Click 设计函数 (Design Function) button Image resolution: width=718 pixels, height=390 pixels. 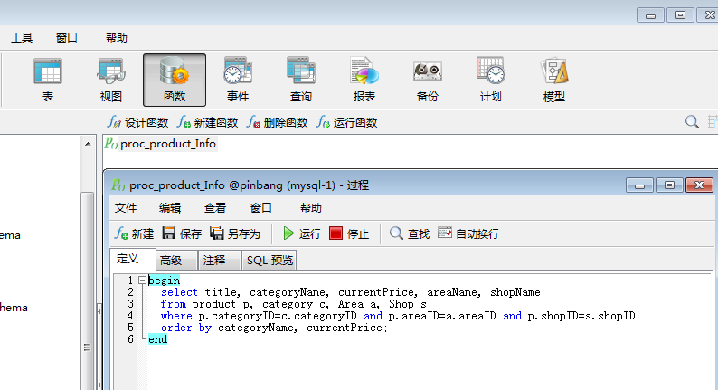click(138, 123)
